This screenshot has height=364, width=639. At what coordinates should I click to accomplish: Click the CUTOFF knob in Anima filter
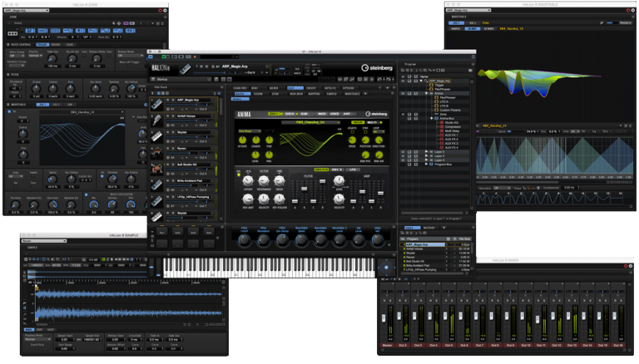[x=248, y=181]
